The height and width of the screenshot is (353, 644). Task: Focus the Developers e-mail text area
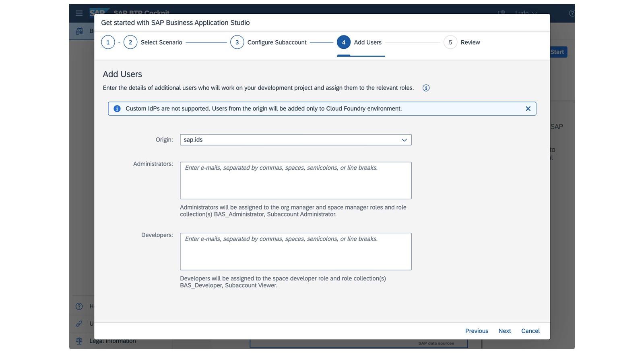click(x=296, y=251)
